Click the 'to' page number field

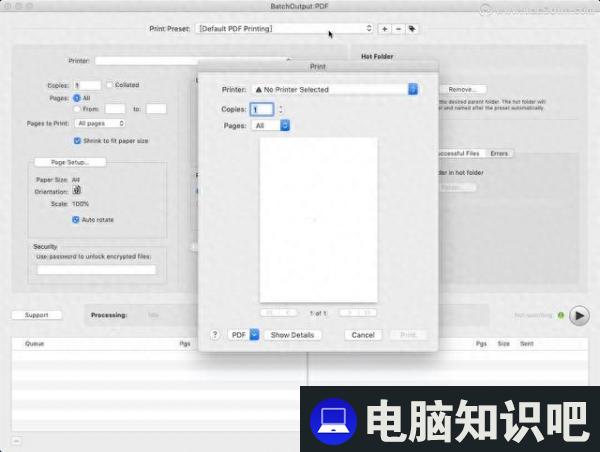tap(156, 109)
